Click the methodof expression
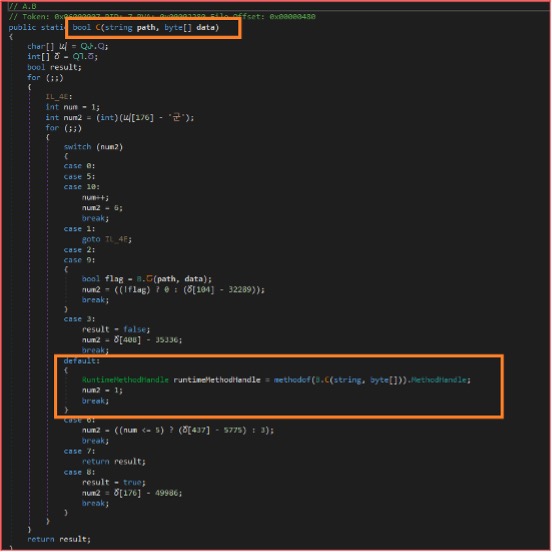This screenshot has height=552, width=552. click(x=341, y=380)
